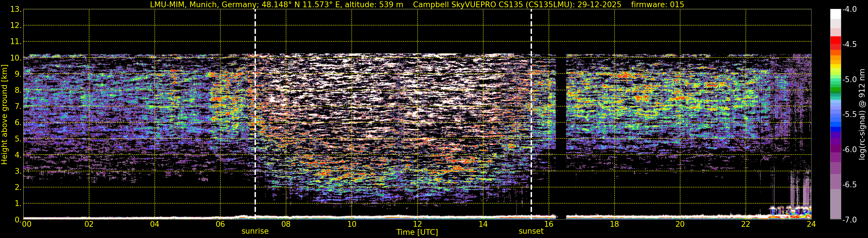Click the '00' time axis tick label
This screenshot has height=238, width=868.
pos(26,224)
